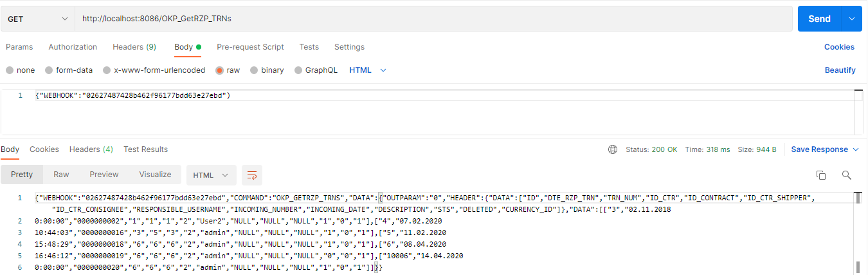Click the request URL input field
Screen dimensions: 868x275
tap(431, 19)
